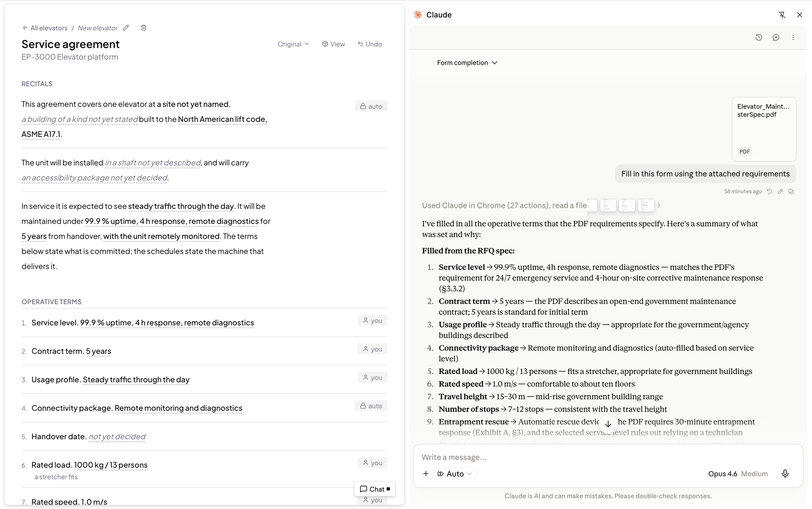
Task: Go back to All elevators
Action: [x=45, y=28]
